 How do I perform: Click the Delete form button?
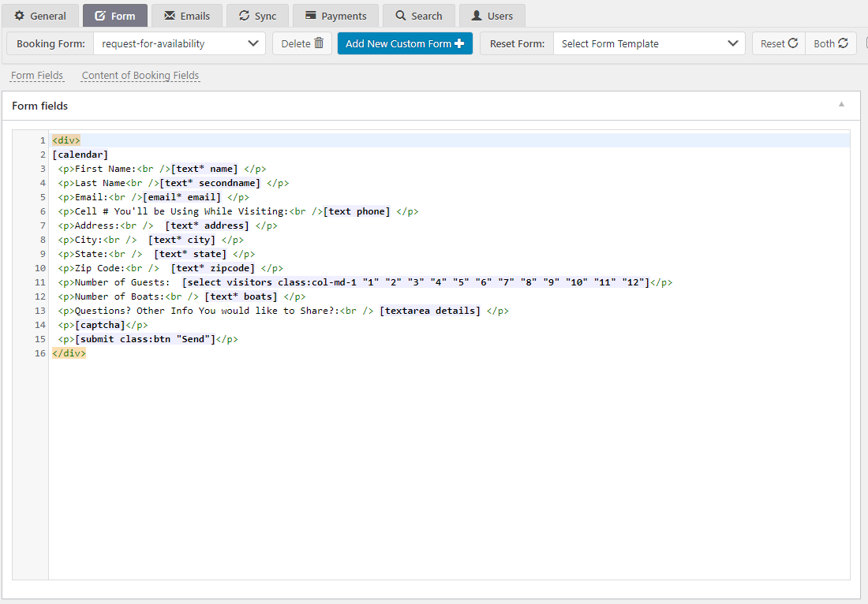[301, 43]
